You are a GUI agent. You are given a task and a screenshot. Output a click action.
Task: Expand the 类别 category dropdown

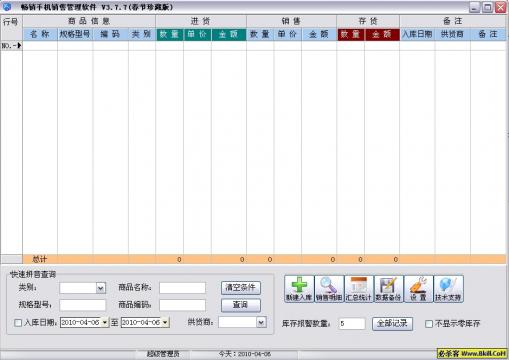click(101, 288)
